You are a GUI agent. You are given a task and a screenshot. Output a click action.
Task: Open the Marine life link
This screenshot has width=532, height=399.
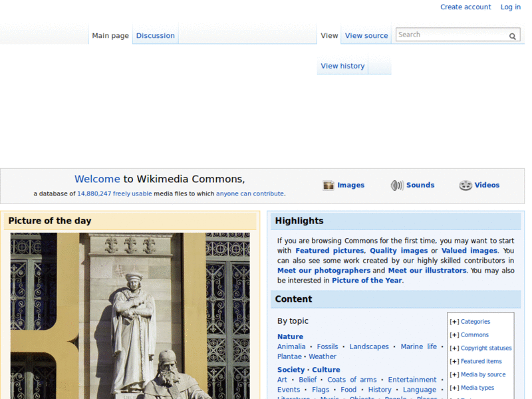pyautogui.click(x=419, y=346)
